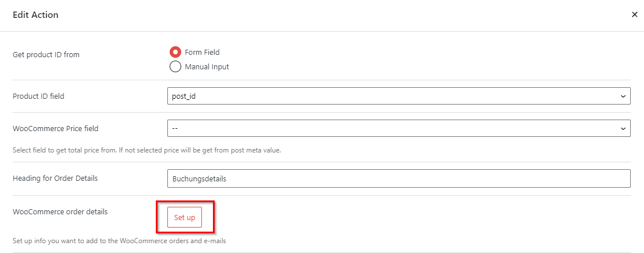
Task: Open the Product ID field dropdown
Action: pos(398,96)
